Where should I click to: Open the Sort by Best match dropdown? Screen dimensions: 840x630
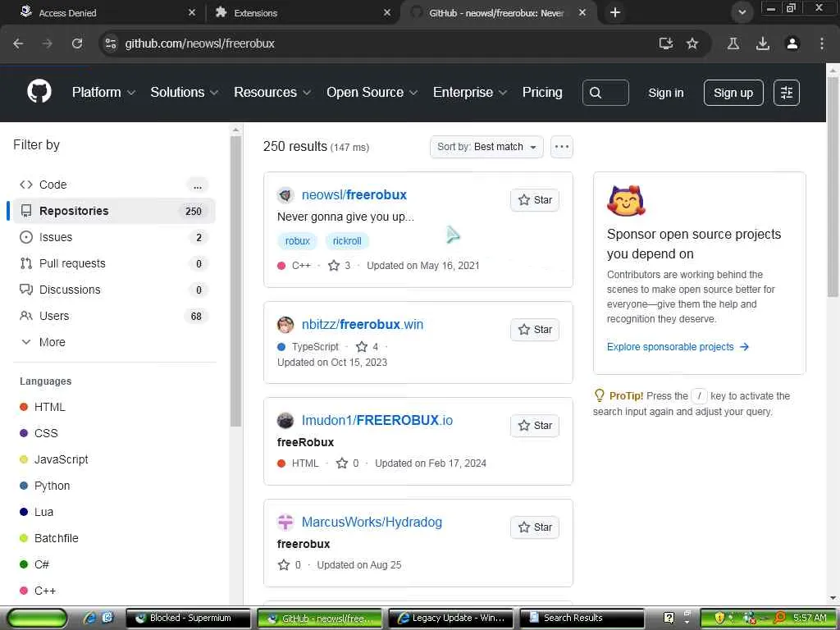point(486,147)
